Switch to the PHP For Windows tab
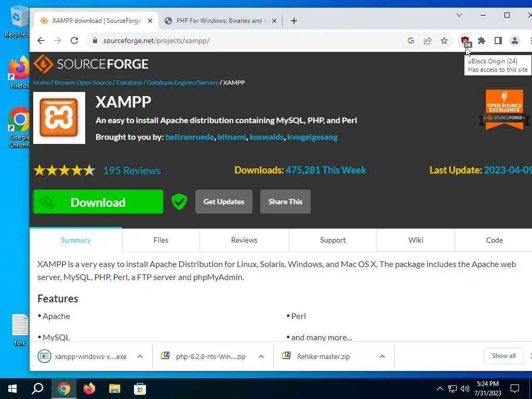The image size is (532, 399). tap(220, 21)
